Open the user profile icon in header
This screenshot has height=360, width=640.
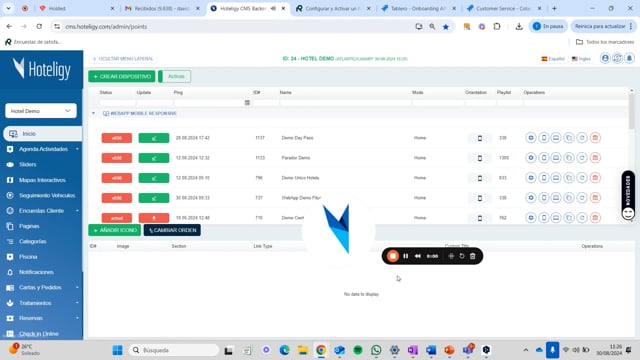[605, 58]
